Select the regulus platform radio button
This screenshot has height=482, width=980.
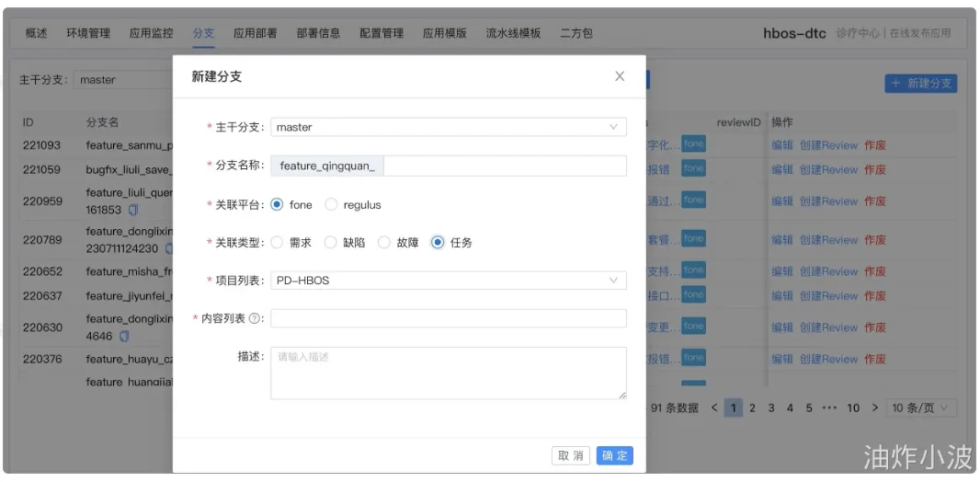pos(331,204)
